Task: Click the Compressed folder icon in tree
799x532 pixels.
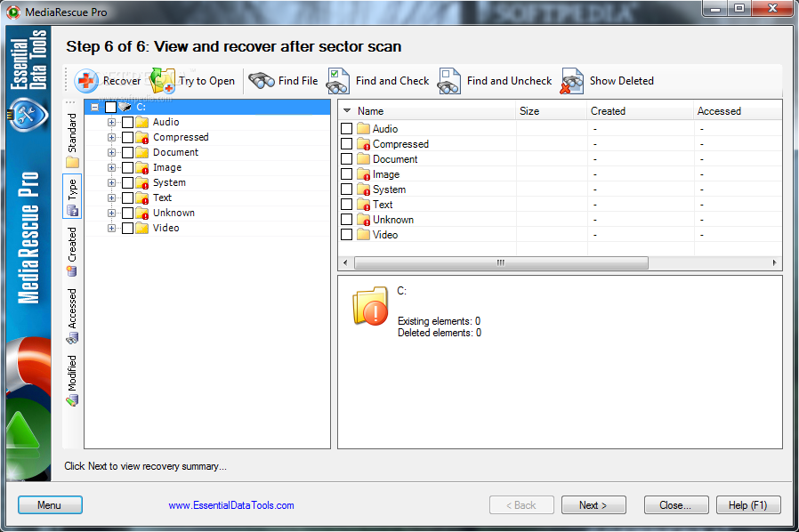Action: pyautogui.click(x=142, y=138)
